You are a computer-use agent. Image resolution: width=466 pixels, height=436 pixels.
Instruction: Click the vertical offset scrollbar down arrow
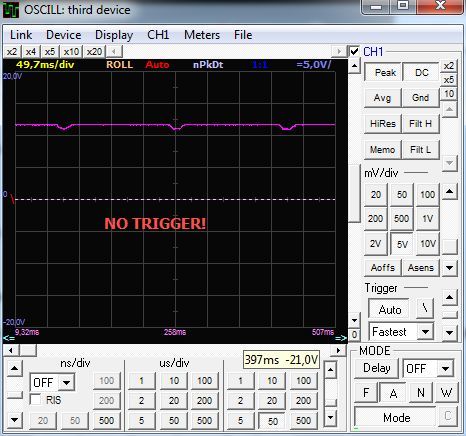point(354,321)
